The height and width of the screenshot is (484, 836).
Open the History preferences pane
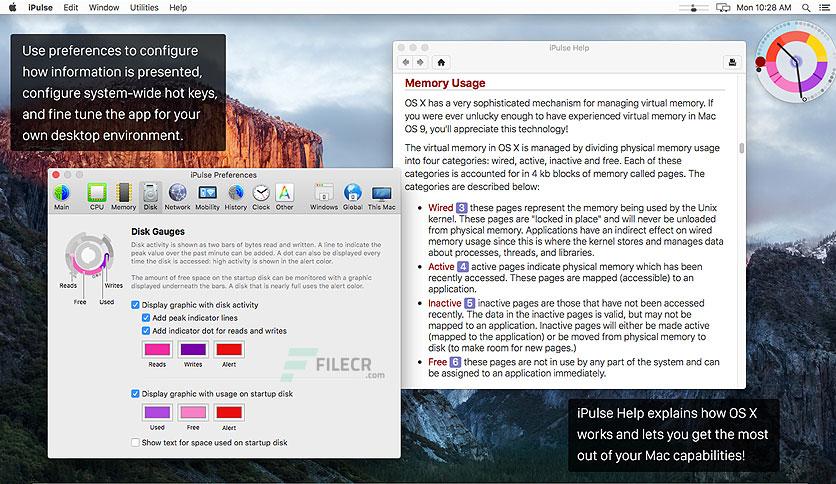(235, 197)
